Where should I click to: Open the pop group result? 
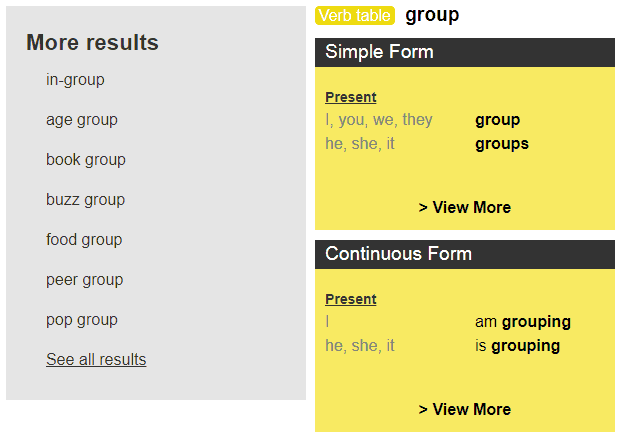point(82,320)
